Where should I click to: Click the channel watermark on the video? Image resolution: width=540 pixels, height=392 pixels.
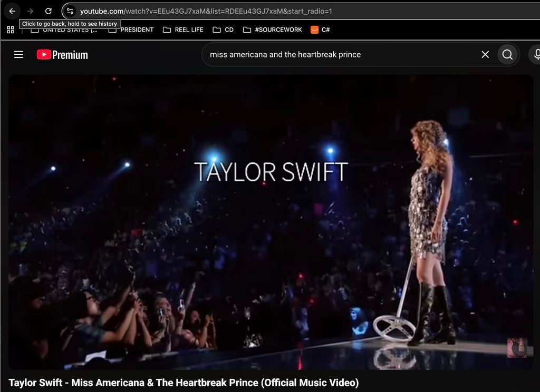coord(517,348)
